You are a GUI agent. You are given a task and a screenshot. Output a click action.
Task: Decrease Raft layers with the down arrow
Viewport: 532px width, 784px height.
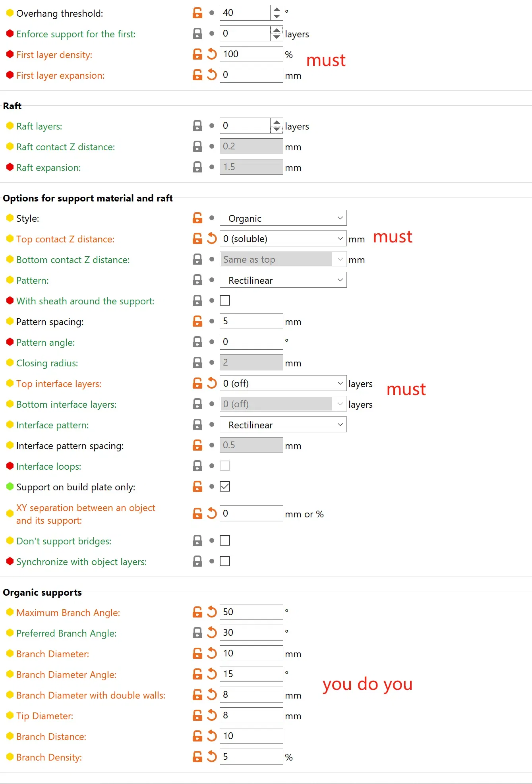tap(277, 130)
